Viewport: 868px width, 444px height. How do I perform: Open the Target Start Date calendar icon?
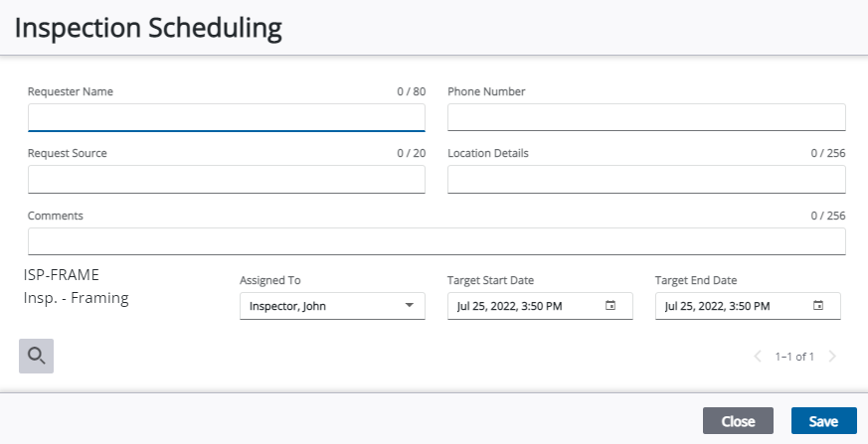(610, 305)
